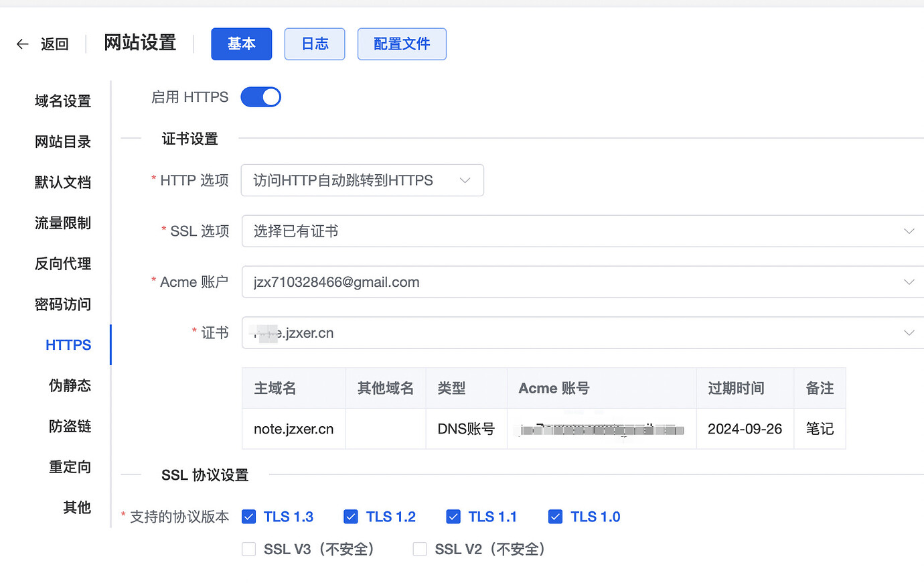Open the HTTP 选项 dropdown

point(362,180)
